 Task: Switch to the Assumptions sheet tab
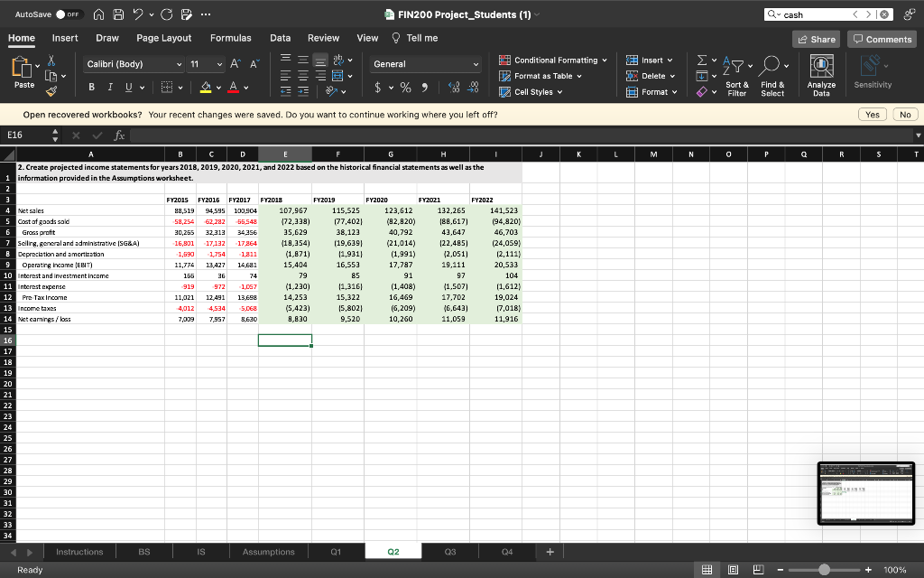(x=269, y=552)
